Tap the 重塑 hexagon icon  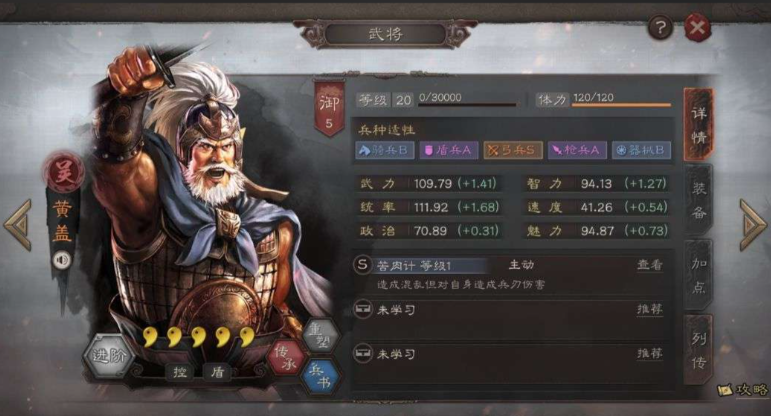(x=320, y=336)
